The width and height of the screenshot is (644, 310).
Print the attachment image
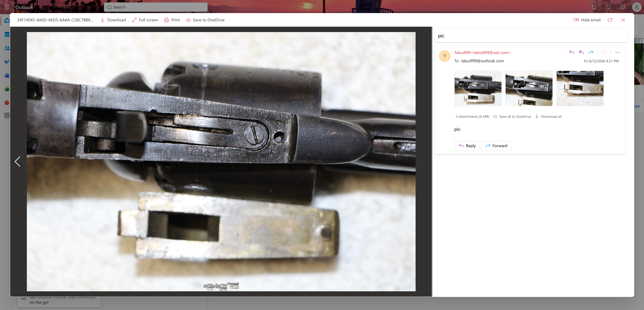[x=172, y=20]
